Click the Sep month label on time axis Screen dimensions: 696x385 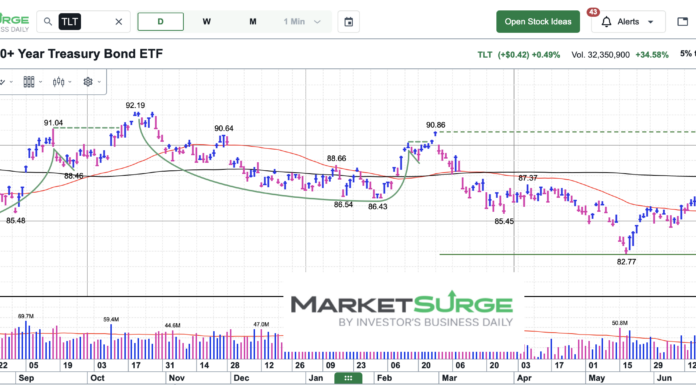point(26,378)
